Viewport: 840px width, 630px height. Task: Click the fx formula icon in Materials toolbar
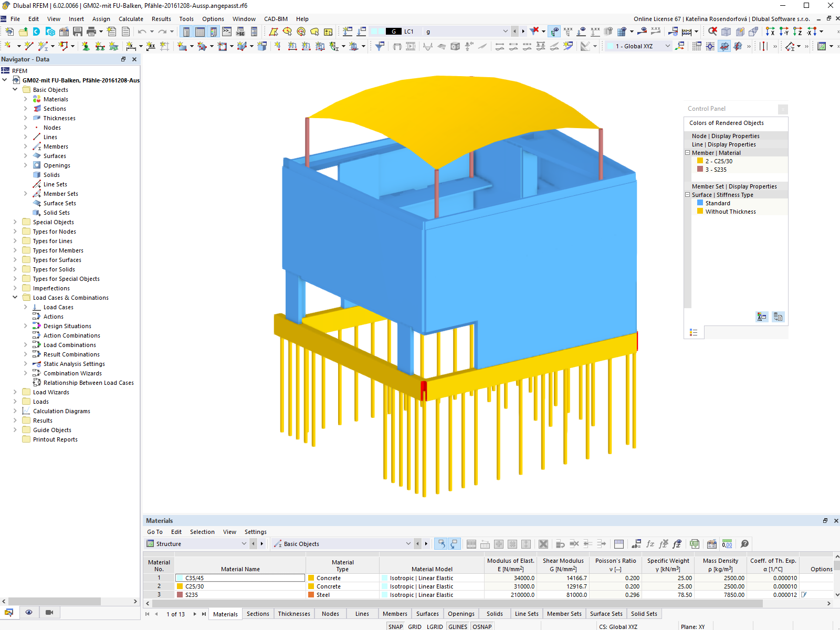(x=649, y=544)
